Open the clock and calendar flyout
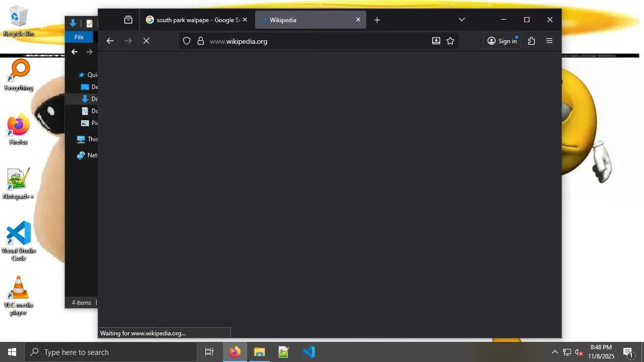644x362 pixels. pos(601,352)
